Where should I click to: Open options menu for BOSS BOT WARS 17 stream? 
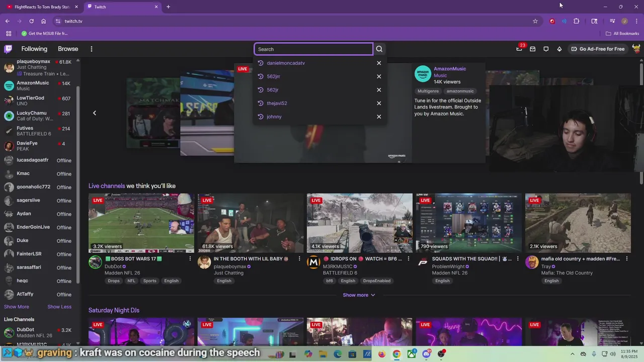(190, 259)
